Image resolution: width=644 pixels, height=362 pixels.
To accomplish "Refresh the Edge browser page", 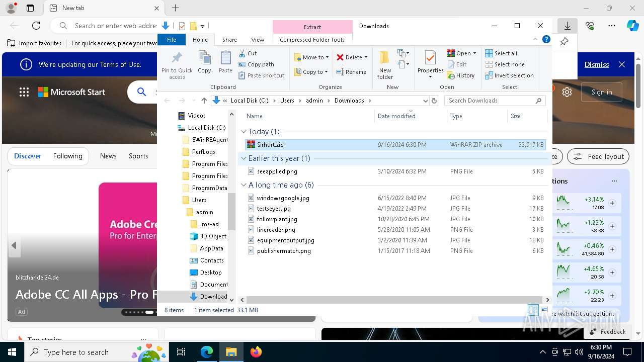I will [x=36, y=26].
